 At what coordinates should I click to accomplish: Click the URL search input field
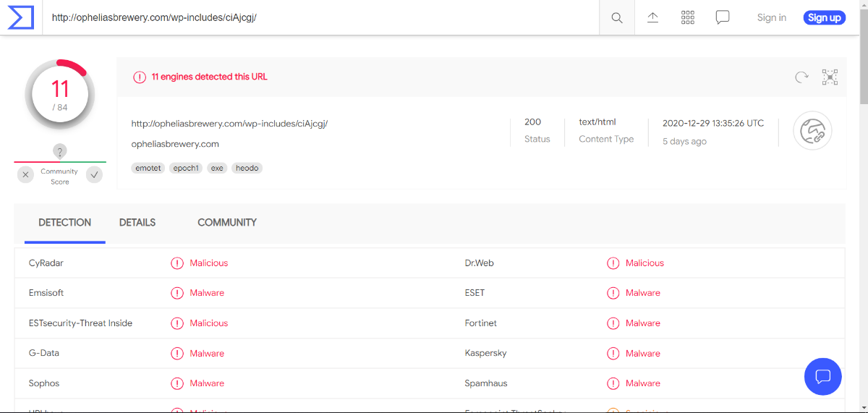coord(318,17)
